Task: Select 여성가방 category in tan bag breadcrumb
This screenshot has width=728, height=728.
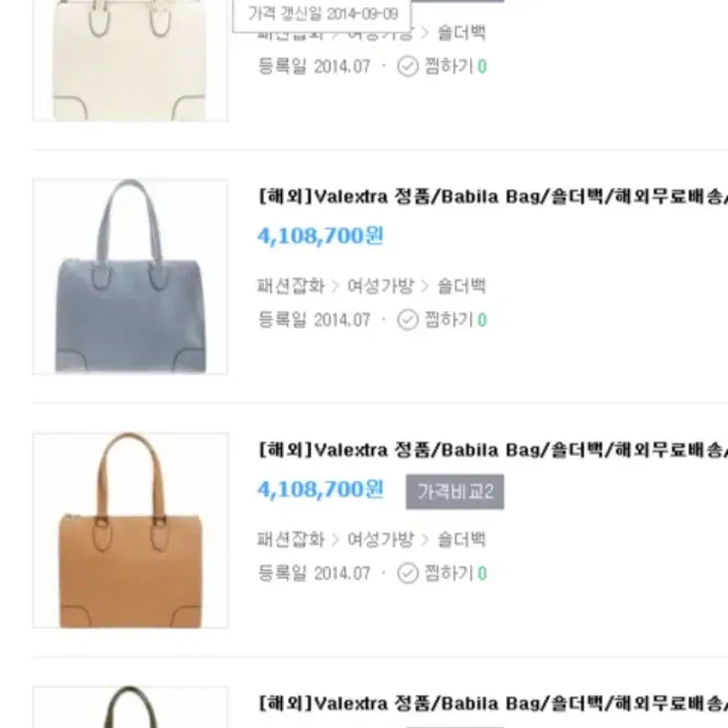Action: 381,540
